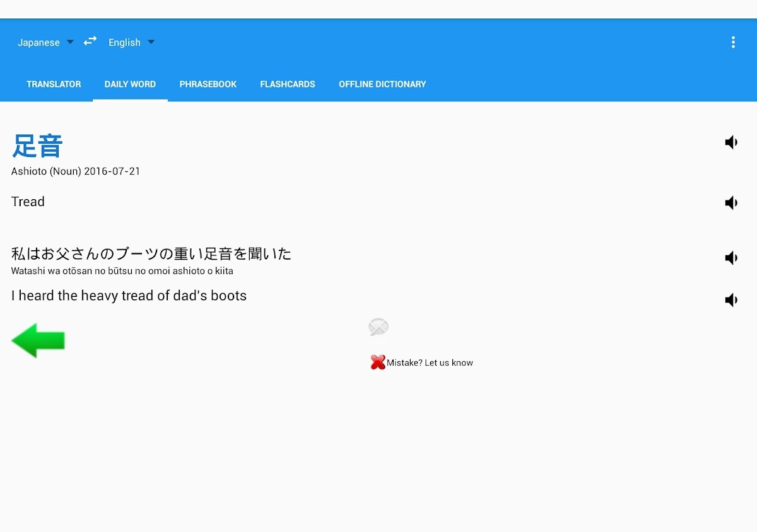Play audio for the Japanese example sentence
The width and height of the screenshot is (757, 532).
[731, 258]
